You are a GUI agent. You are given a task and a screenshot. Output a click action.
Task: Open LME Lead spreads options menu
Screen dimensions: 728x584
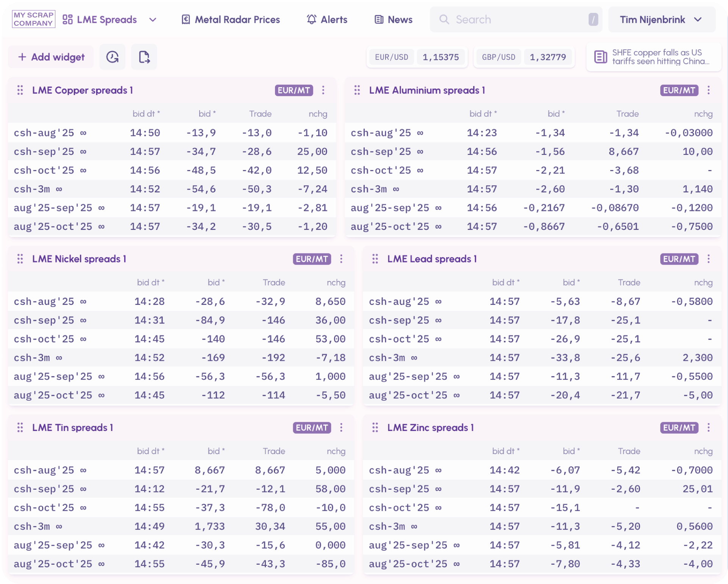point(708,259)
